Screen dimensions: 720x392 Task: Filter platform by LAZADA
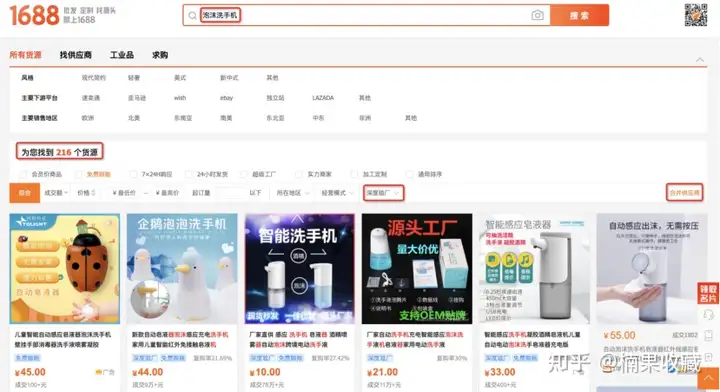323,98
